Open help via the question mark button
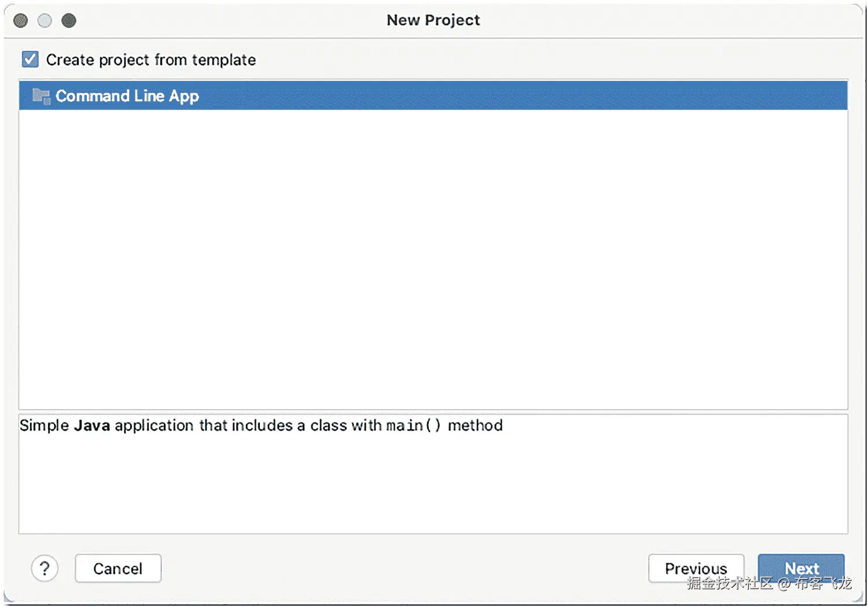This screenshot has height=607, width=868. [x=45, y=568]
